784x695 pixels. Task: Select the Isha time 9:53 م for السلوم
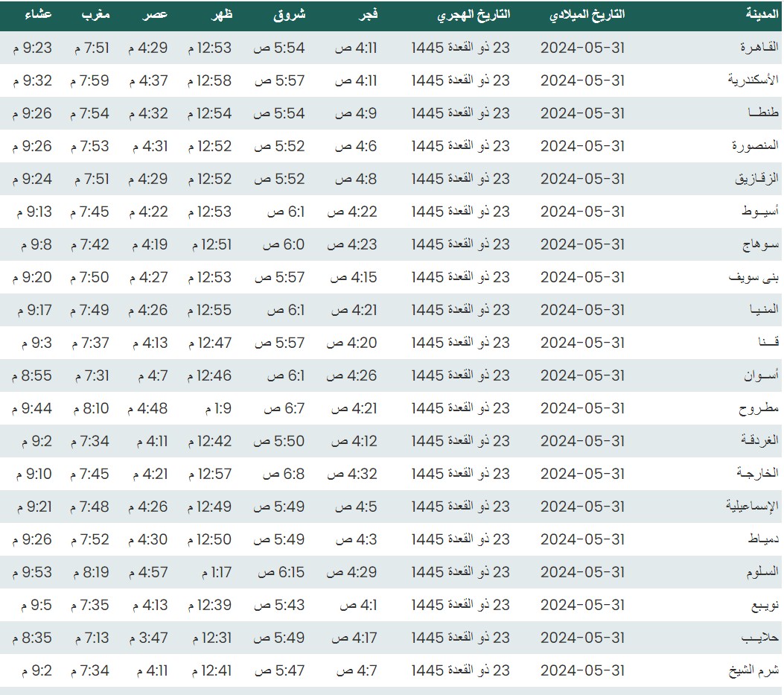(x=32, y=572)
